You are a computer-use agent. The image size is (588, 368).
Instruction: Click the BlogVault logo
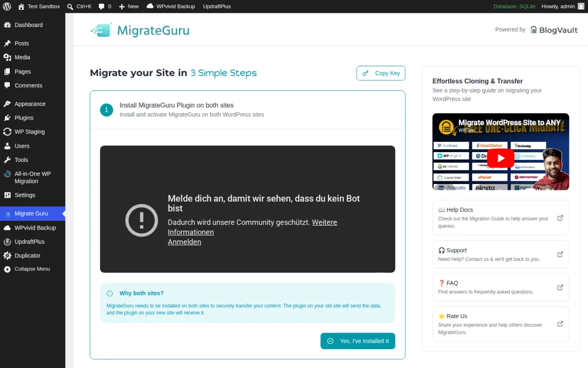point(554,30)
